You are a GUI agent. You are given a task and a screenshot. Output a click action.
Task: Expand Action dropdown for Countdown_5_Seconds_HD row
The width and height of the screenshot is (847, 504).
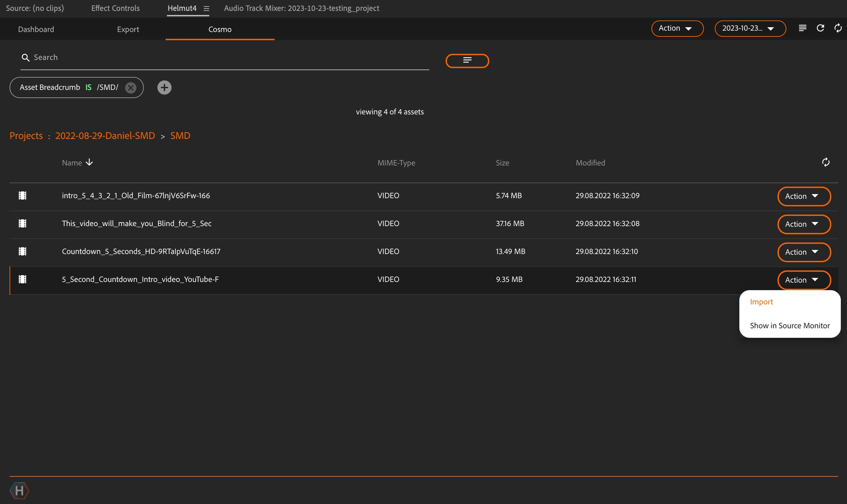coord(804,252)
